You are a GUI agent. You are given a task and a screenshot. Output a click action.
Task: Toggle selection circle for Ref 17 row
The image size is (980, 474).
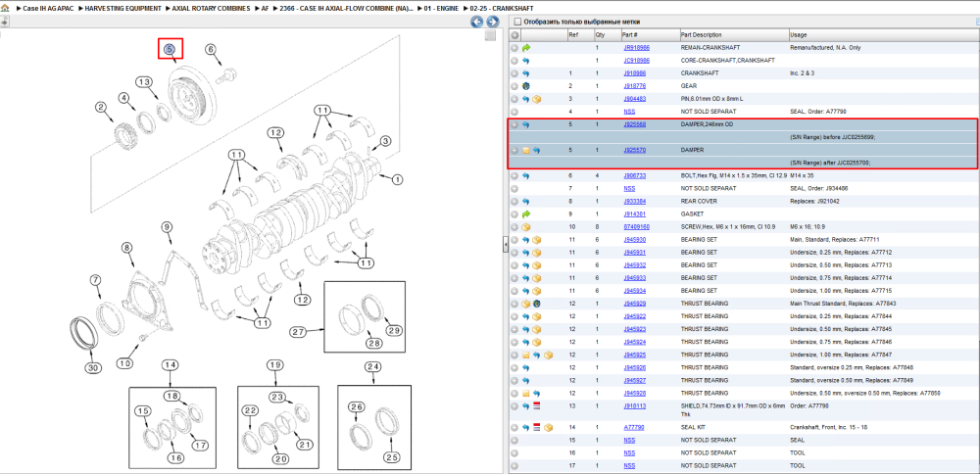(x=514, y=466)
